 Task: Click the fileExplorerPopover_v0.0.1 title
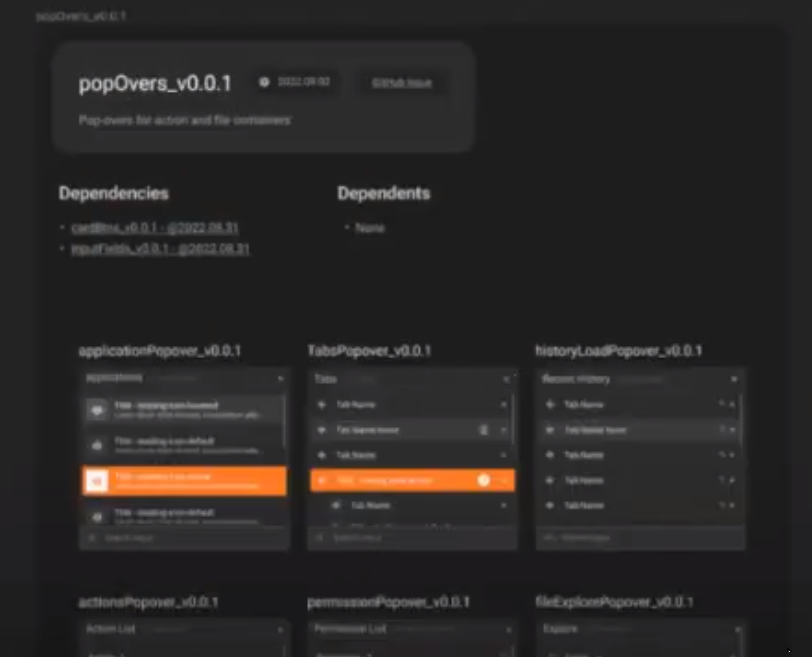[614, 602]
